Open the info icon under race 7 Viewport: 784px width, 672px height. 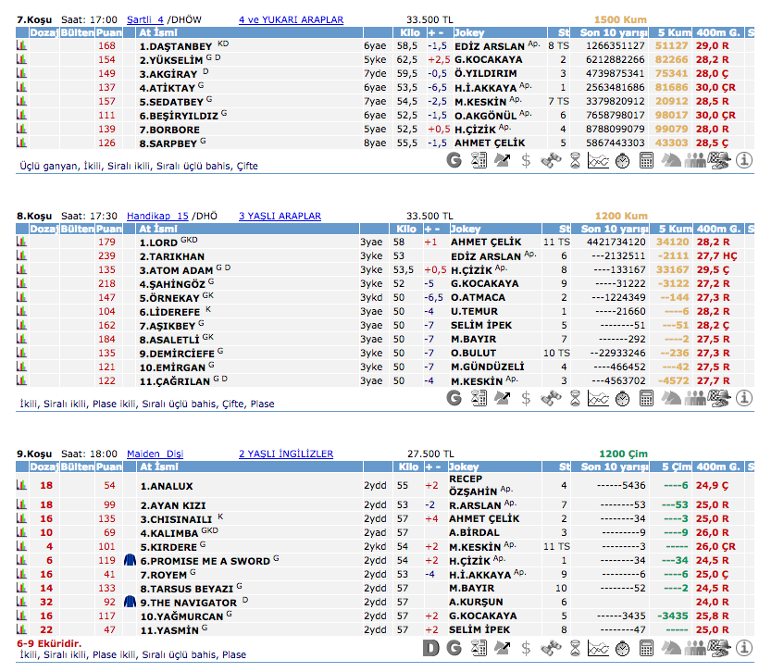(x=743, y=160)
